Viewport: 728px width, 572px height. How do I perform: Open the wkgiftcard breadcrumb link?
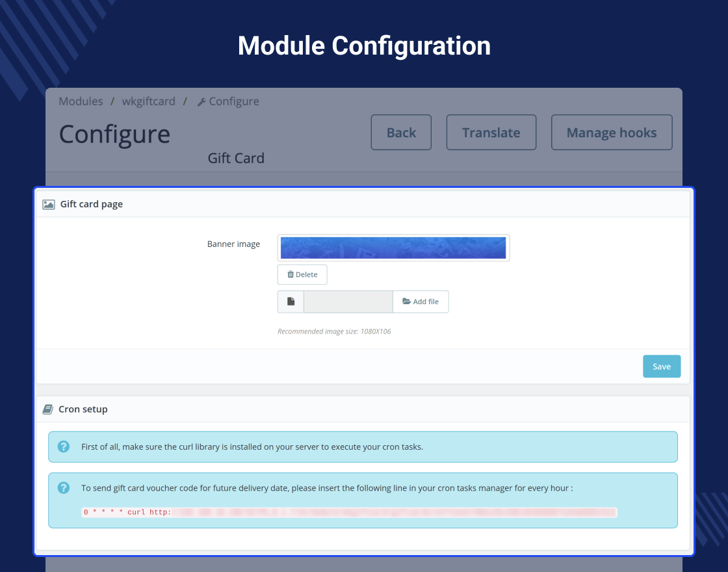149,101
